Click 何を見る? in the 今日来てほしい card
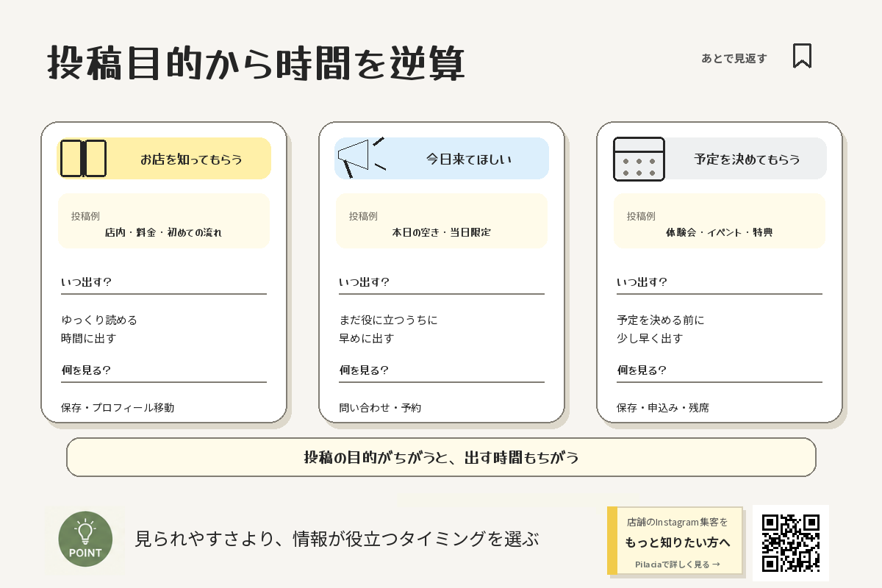This screenshot has height=588, width=882. click(x=364, y=370)
